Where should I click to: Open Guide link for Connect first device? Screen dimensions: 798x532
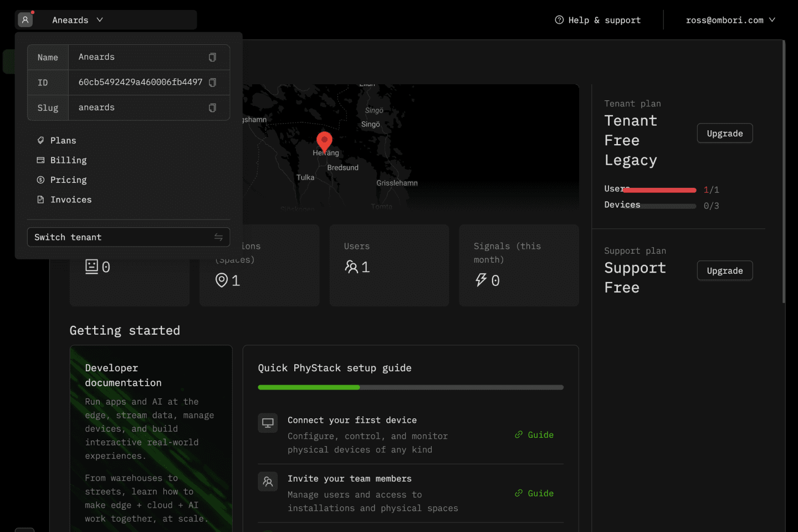click(535, 435)
